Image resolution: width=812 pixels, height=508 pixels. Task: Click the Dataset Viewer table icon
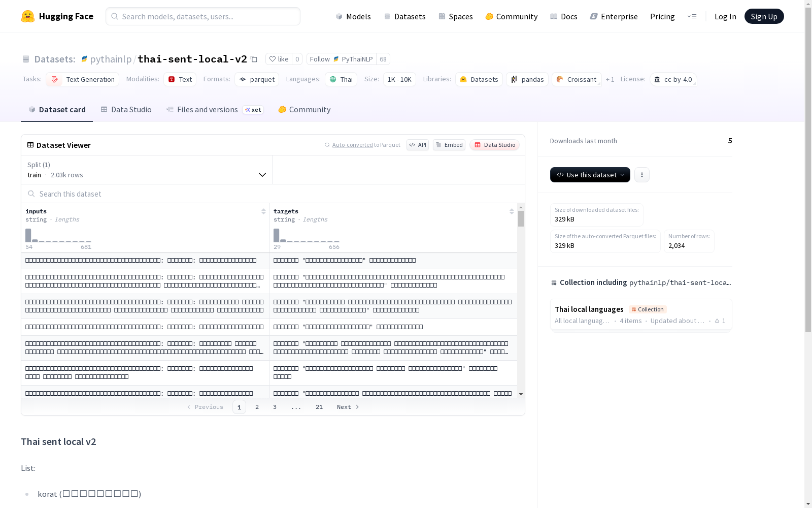[x=30, y=145]
